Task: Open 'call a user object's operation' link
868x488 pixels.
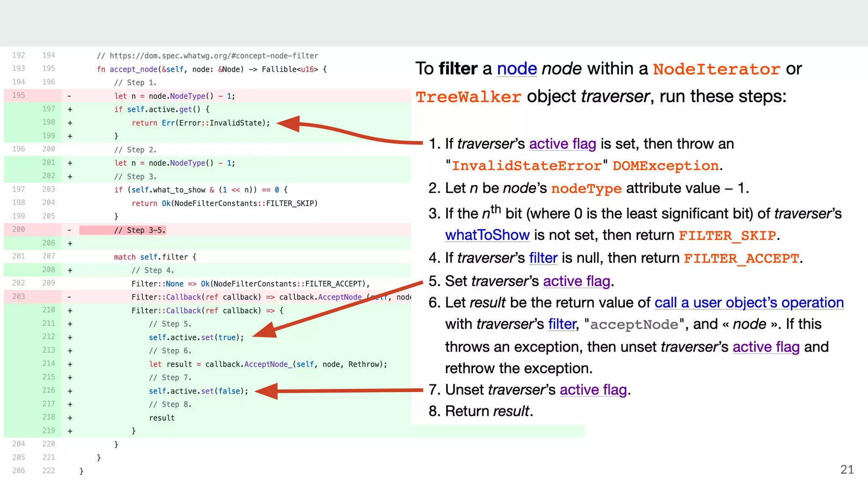Action: (x=749, y=303)
